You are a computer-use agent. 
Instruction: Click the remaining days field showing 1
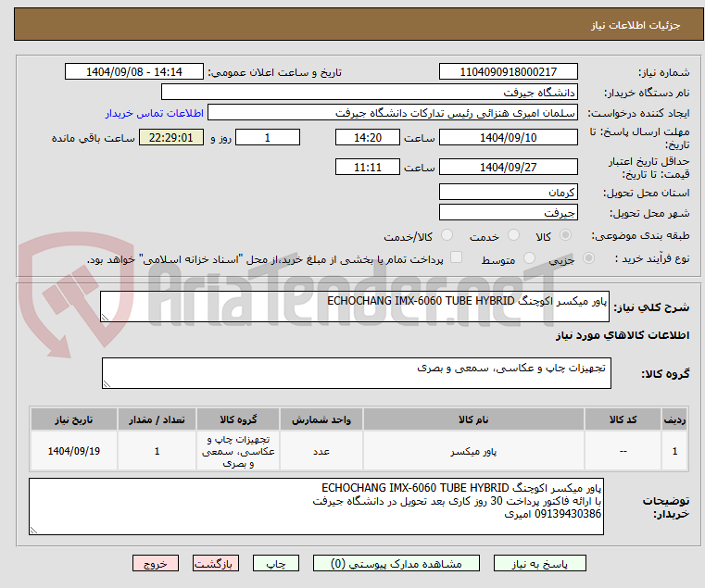[268, 137]
